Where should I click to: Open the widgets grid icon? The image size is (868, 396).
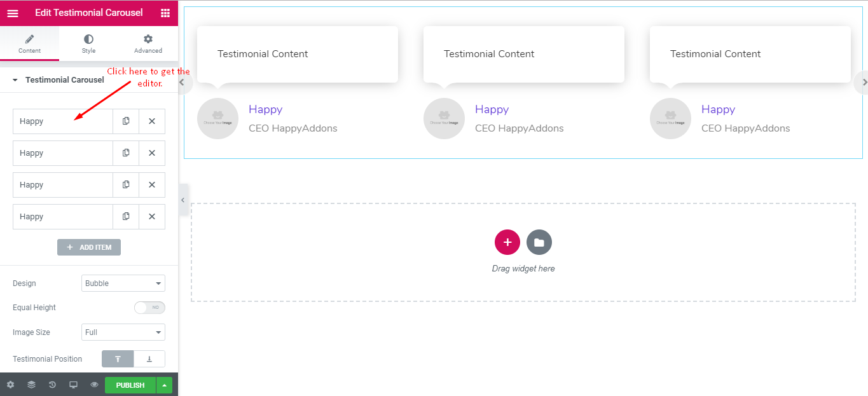(165, 13)
